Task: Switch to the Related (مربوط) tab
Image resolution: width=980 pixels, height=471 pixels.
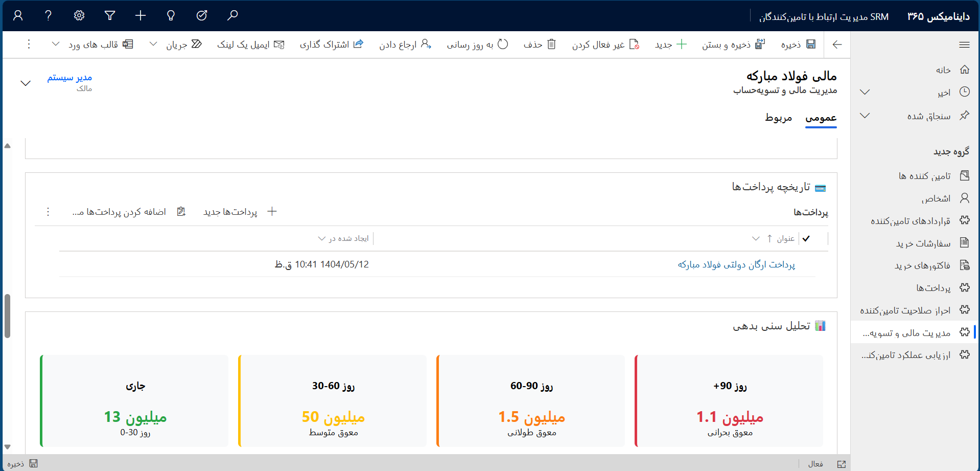Action: coord(778,118)
